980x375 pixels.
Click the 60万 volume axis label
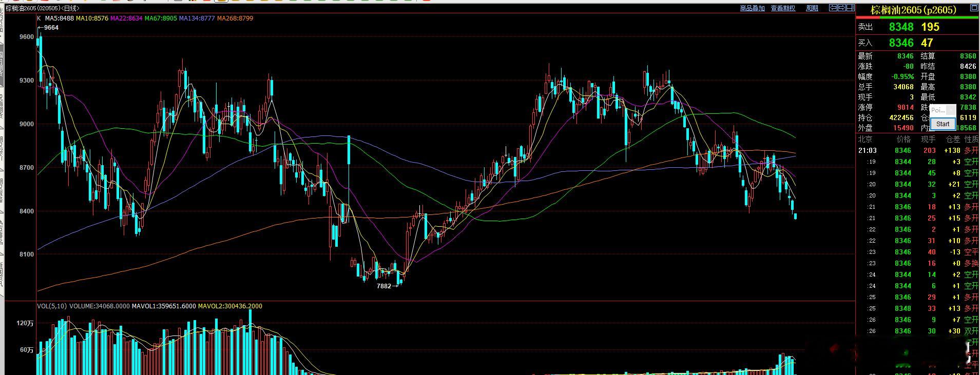pyautogui.click(x=27, y=350)
